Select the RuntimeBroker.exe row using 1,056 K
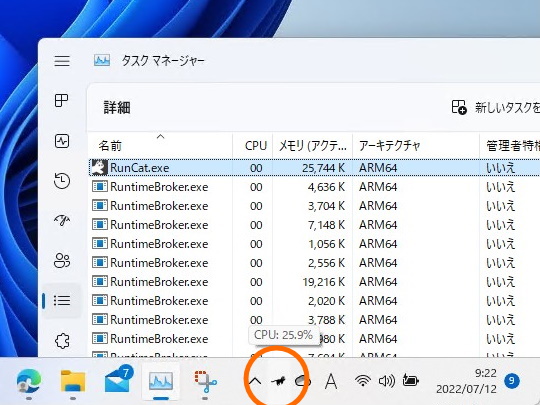The height and width of the screenshot is (405, 540). coord(314,244)
